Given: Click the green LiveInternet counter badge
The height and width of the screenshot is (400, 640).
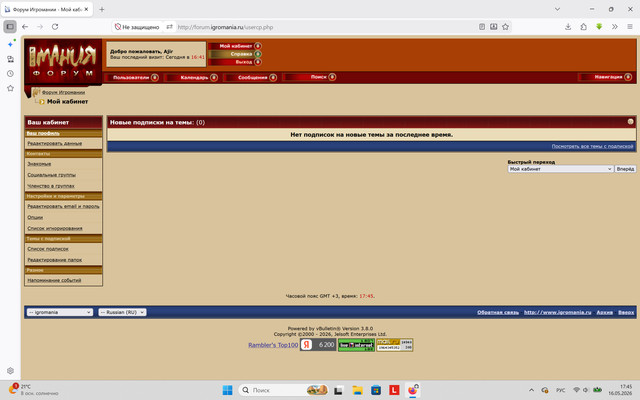Looking at the screenshot, I should [x=356, y=344].
